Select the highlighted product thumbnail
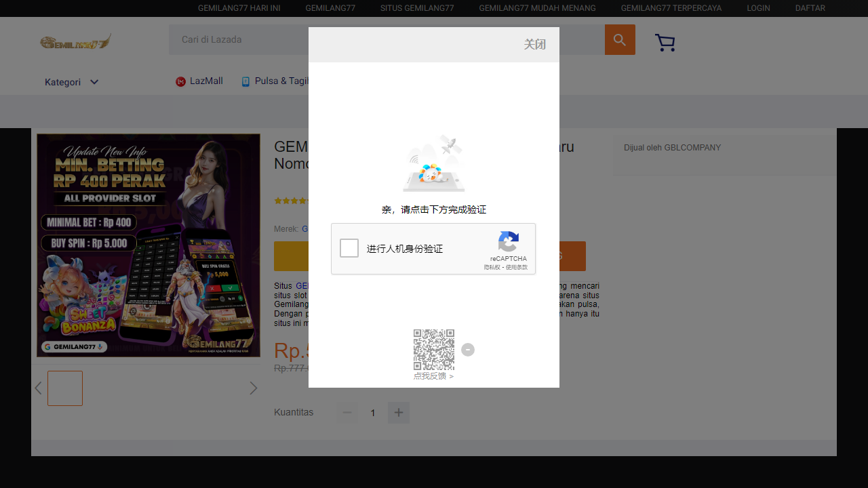This screenshot has height=488, width=868. pos(65,388)
